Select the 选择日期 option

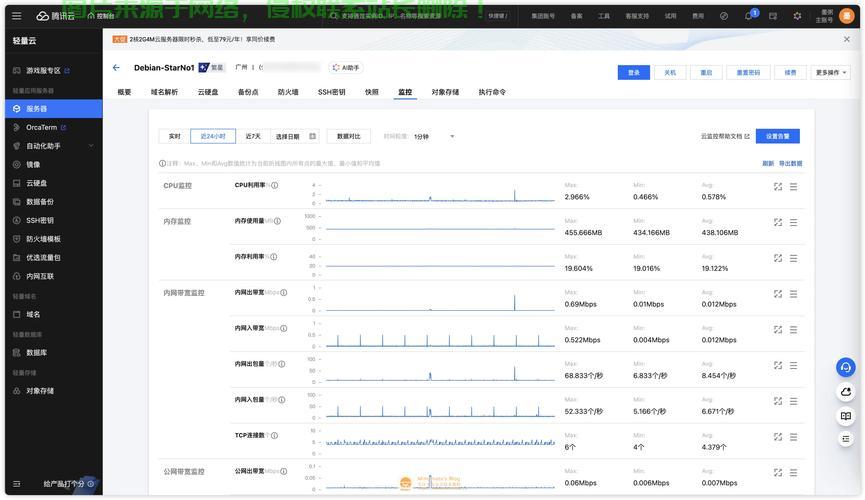[x=287, y=136]
